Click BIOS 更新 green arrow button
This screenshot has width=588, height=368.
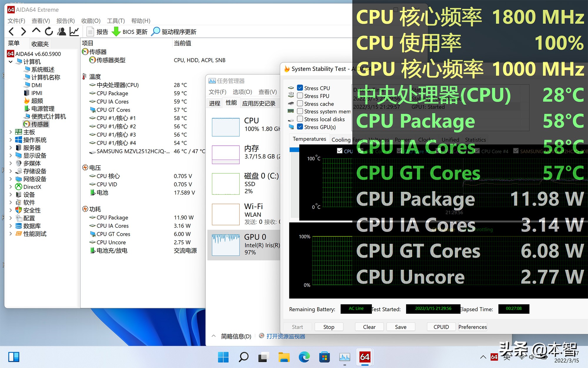pos(130,32)
